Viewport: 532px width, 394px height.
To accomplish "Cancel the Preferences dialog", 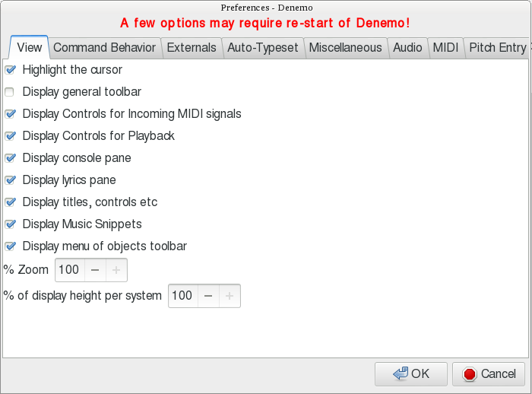I will point(489,373).
